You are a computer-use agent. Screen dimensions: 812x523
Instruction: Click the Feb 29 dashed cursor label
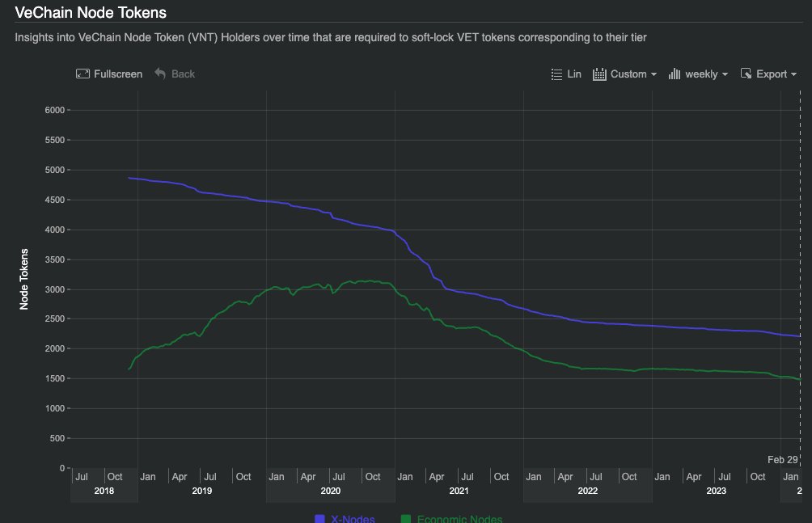pyautogui.click(x=783, y=459)
